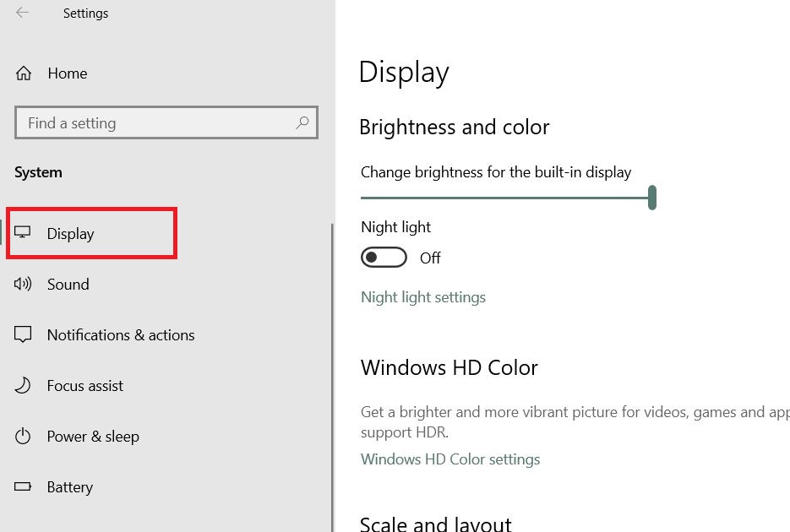Click the Brightness and color heading
Viewport: 790px width, 532px height.
click(455, 128)
